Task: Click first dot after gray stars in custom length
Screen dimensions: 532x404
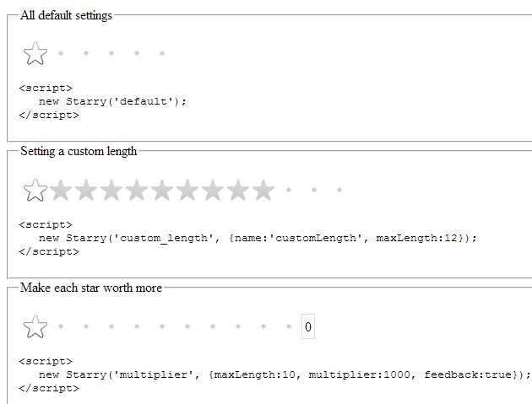Action: [289, 190]
